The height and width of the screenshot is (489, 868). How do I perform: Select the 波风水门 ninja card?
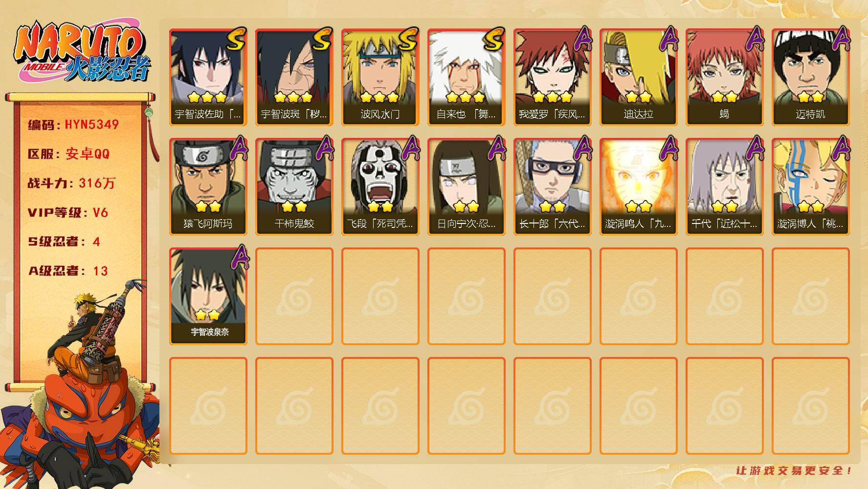coord(380,77)
